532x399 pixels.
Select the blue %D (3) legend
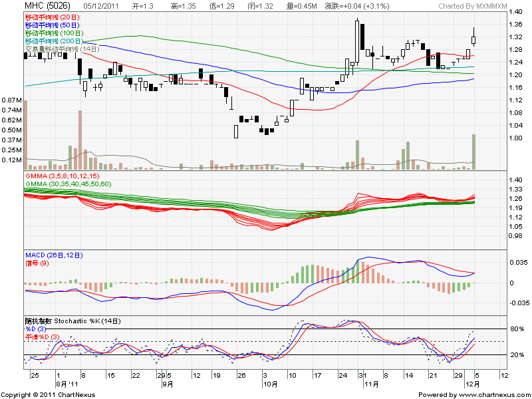coord(37,329)
